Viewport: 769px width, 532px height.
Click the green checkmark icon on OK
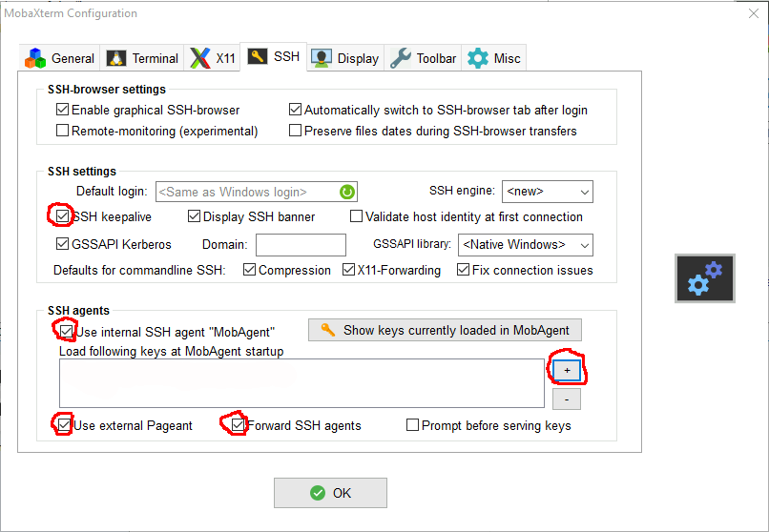point(318,493)
